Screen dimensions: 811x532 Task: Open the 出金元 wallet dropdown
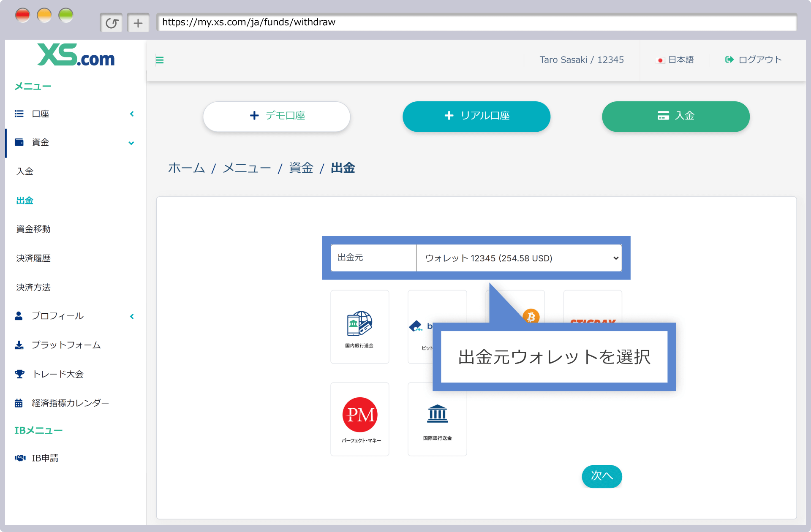519,258
